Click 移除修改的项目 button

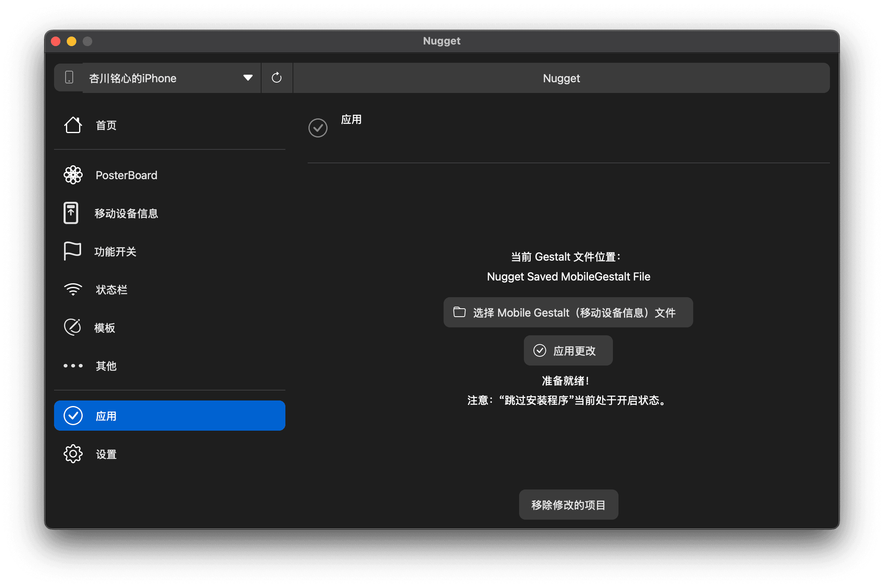pos(568,505)
